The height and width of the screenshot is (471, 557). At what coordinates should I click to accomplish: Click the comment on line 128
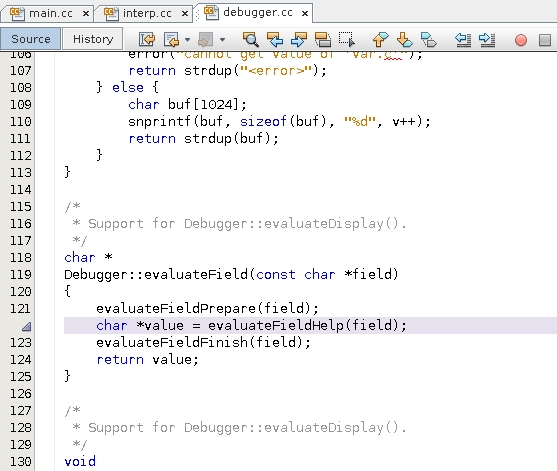[x=239, y=428]
